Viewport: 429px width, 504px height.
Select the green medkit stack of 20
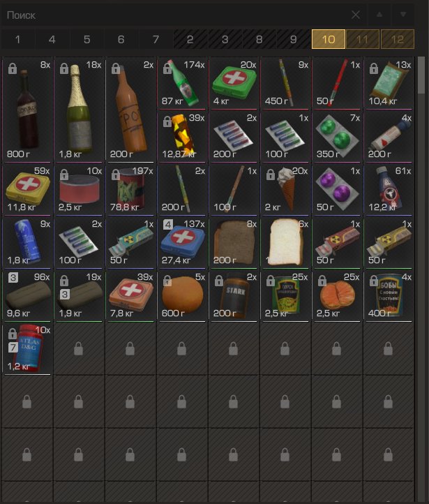(234, 83)
